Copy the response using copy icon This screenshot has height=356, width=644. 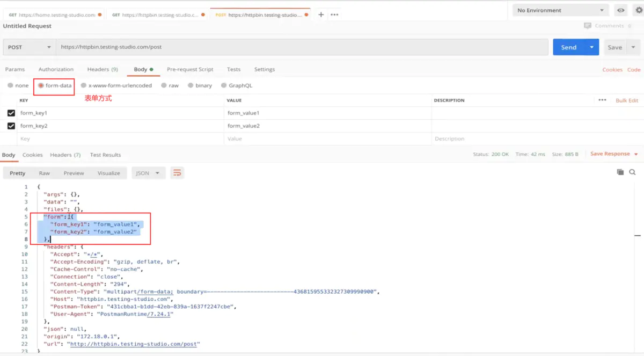tap(621, 172)
